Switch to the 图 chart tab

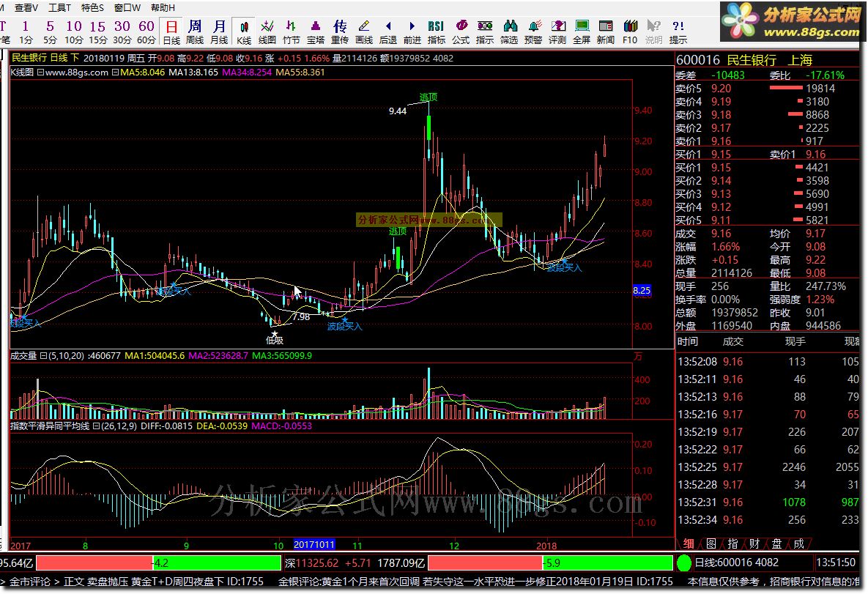click(x=711, y=543)
